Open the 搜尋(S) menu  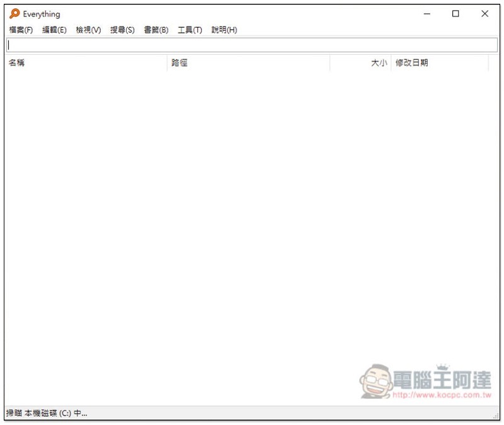point(122,30)
